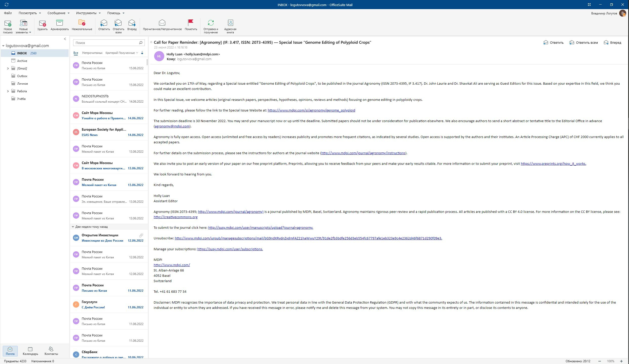Collapse the Две недели тому назад group
The image size is (629, 364).
[73, 227]
